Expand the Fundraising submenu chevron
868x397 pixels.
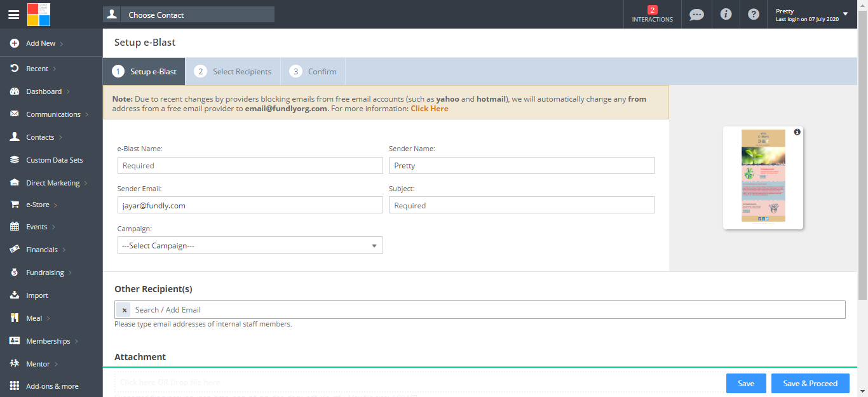[70, 273]
